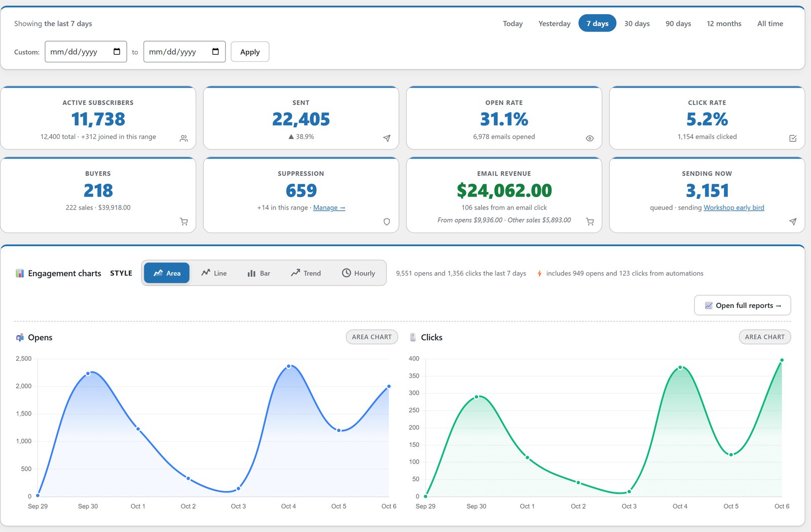
Task: Click the 3,151 sending now value
Action: click(707, 191)
